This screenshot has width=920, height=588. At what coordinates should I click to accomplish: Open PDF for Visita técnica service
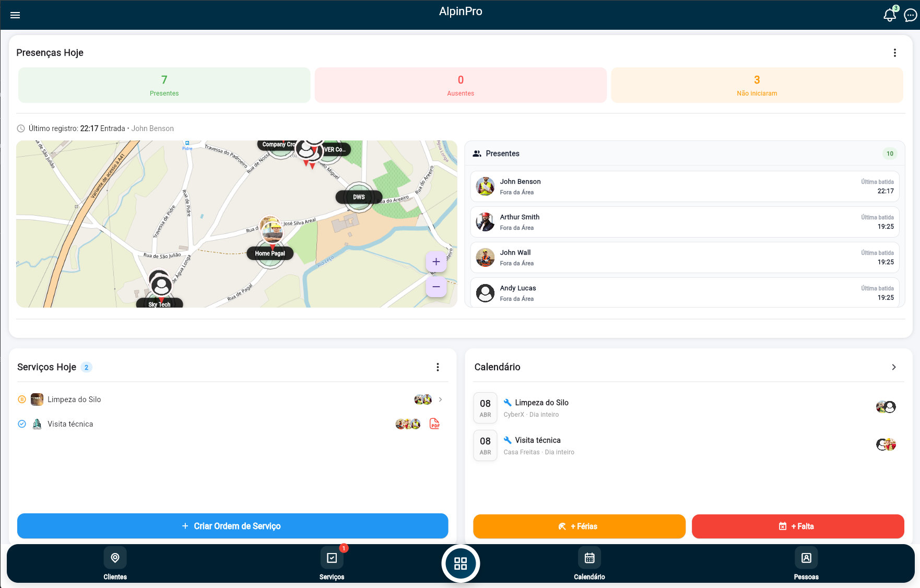point(434,424)
